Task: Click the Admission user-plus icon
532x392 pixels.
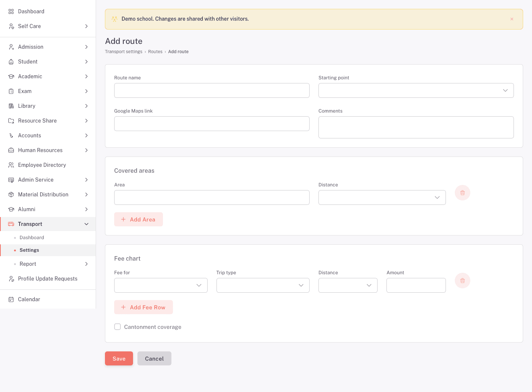Action: click(11, 47)
